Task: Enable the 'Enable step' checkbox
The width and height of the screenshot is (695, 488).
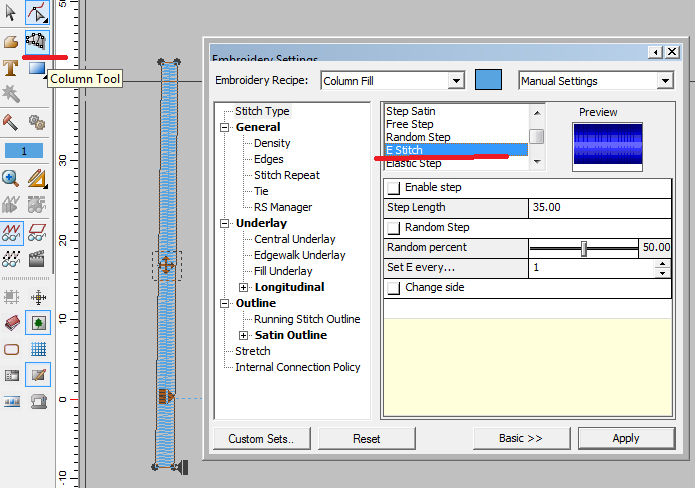Action: pos(394,188)
